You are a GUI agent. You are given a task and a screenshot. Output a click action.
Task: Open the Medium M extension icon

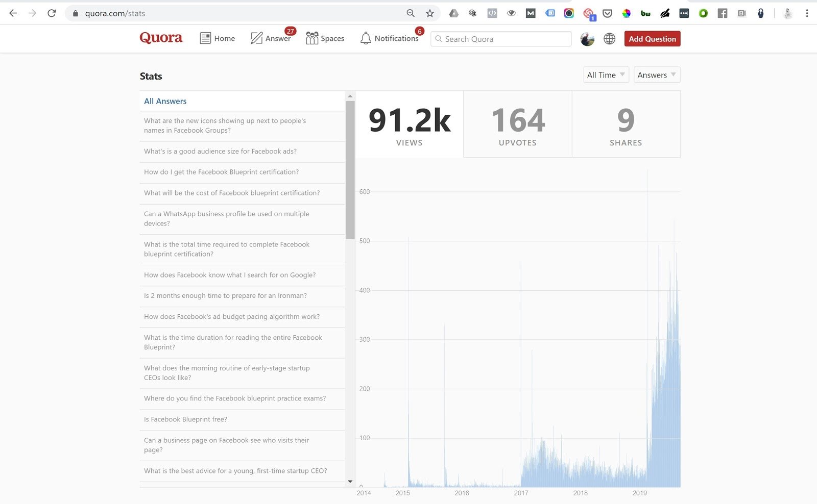tap(531, 13)
